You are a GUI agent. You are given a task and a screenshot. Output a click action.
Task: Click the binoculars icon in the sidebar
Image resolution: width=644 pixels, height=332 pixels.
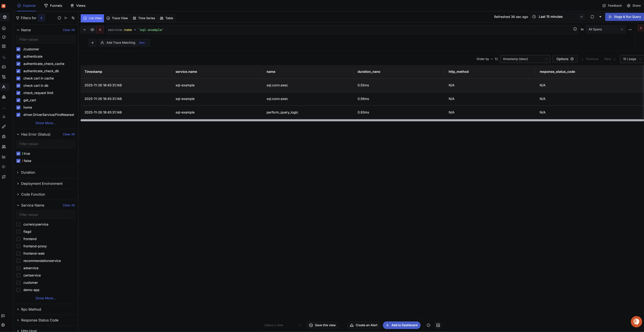pos(4,147)
